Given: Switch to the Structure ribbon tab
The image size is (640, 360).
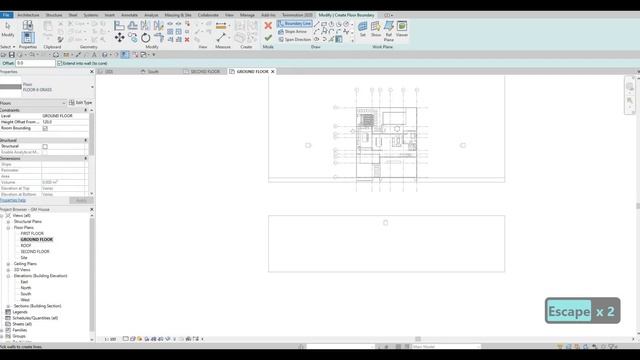Looking at the screenshot, I should pyautogui.click(x=54, y=15).
